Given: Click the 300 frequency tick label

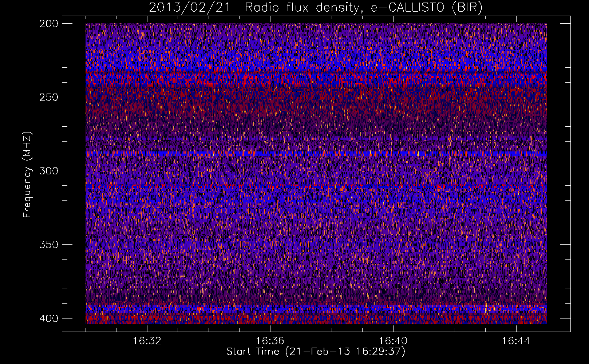Looking at the screenshot, I should pyautogui.click(x=48, y=171).
